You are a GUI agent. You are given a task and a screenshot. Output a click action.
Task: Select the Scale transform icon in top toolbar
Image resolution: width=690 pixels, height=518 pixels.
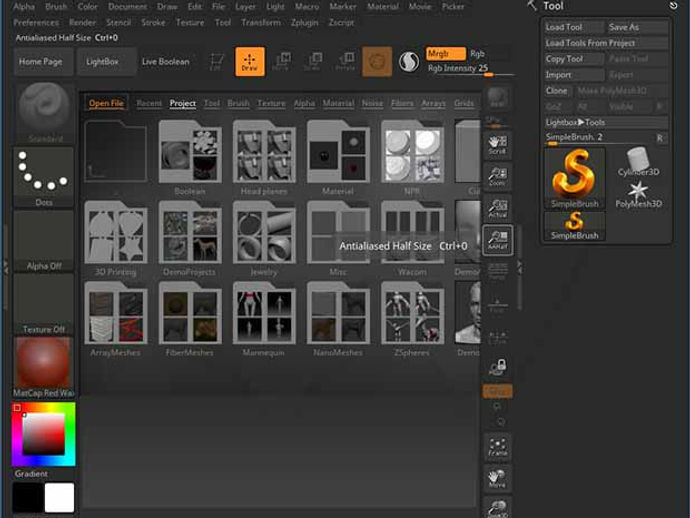pos(314,62)
